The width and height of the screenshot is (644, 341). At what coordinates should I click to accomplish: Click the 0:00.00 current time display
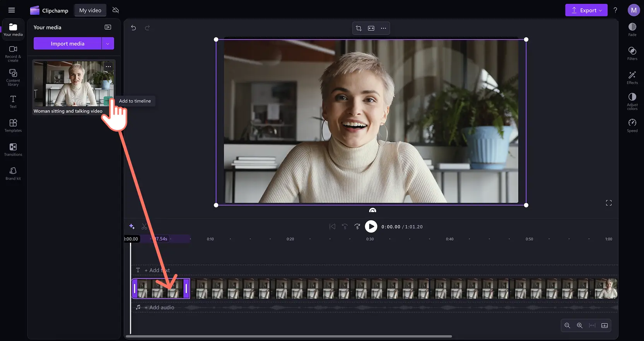coord(391,227)
